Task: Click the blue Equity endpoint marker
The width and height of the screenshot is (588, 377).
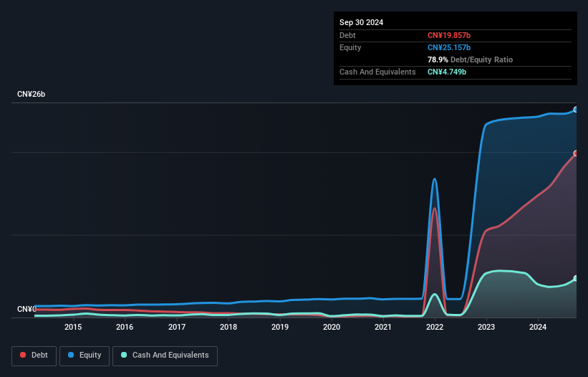Action: click(x=576, y=110)
